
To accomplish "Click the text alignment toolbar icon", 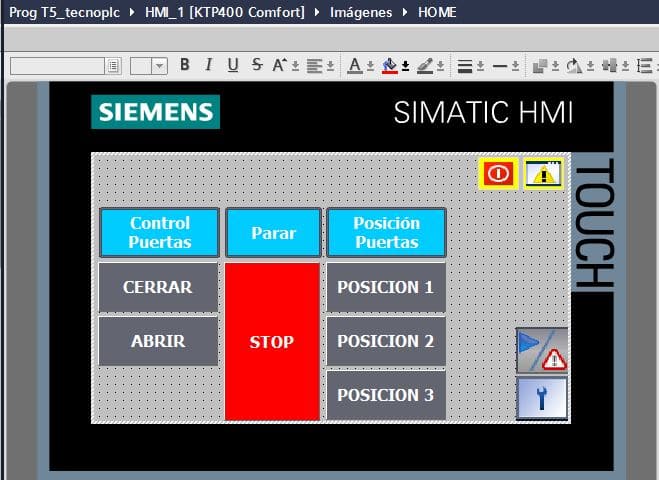I will tap(316, 66).
